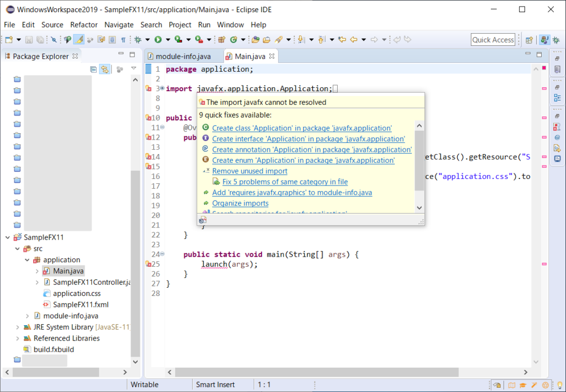Run Coverage using the coverage toolbar icon
This screenshot has width=566, height=392.
pyautogui.click(x=177, y=39)
